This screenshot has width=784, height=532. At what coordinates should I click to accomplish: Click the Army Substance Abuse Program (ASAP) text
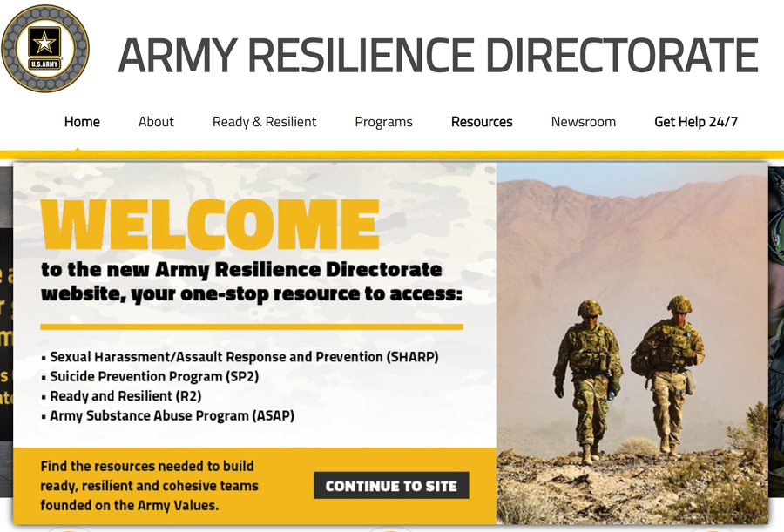click(x=172, y=415)
